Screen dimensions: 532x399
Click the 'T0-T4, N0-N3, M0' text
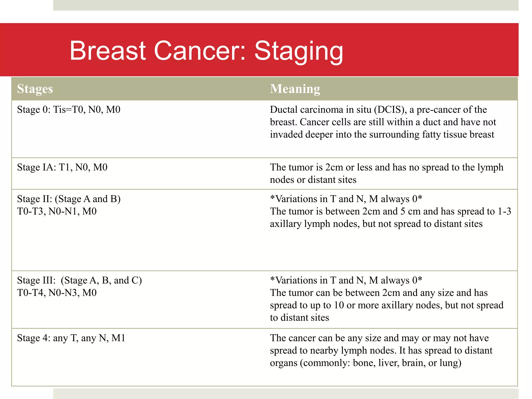pos(57,293)
